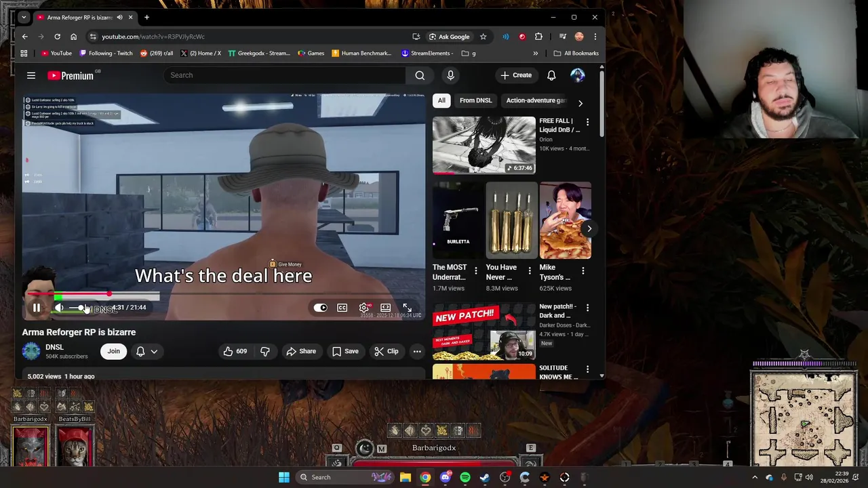The height and width of the screenshot is (488, 868).
Task: Open options for FREE FALL video
Action: click(x=587, y=122)
